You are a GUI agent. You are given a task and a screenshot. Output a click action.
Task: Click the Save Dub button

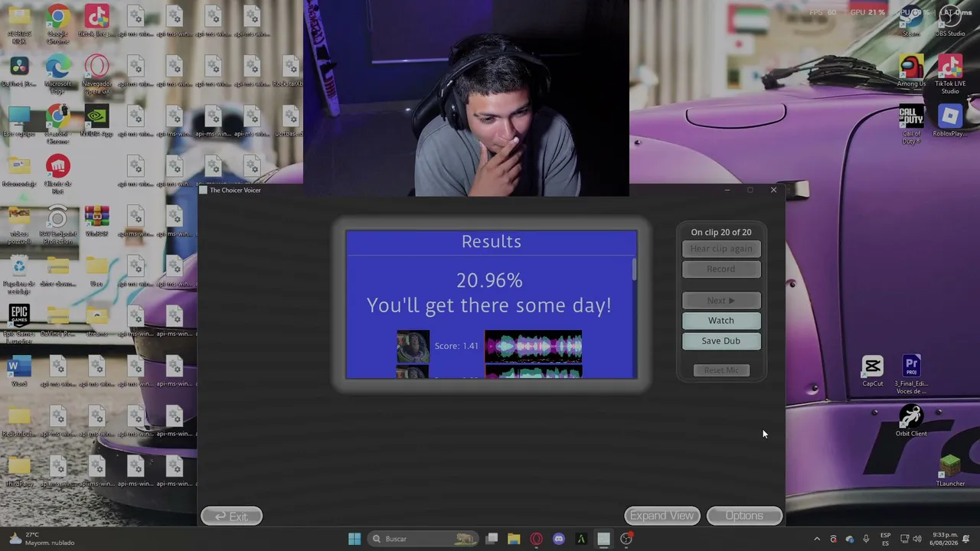(x=721, y=341)
